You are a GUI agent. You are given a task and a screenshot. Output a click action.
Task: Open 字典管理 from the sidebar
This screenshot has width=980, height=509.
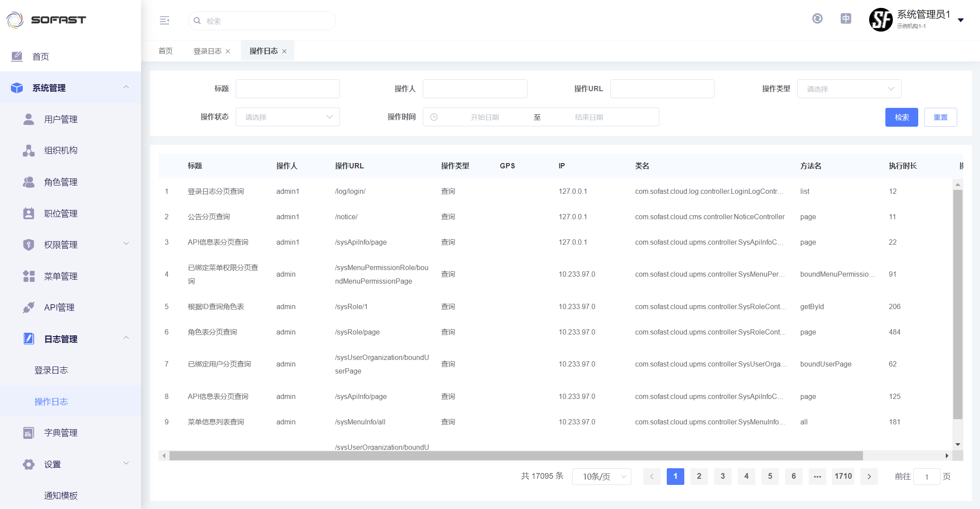[x=60, y=433]
